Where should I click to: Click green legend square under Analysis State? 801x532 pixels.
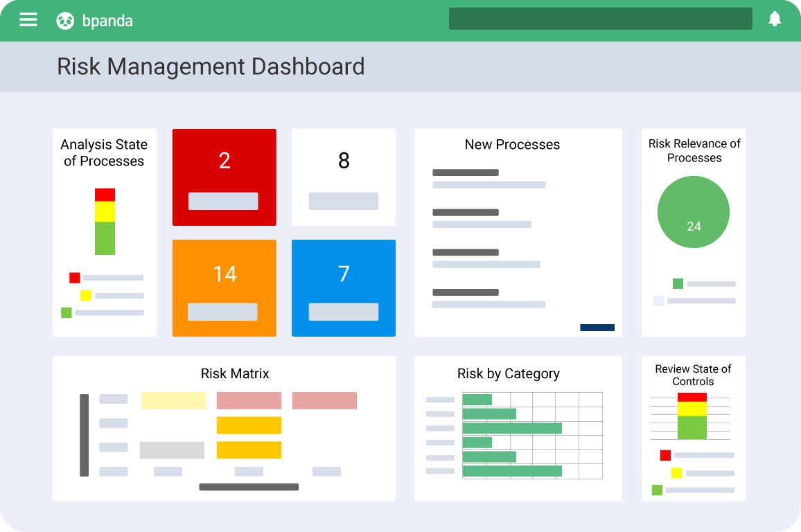tap(67, 312)
